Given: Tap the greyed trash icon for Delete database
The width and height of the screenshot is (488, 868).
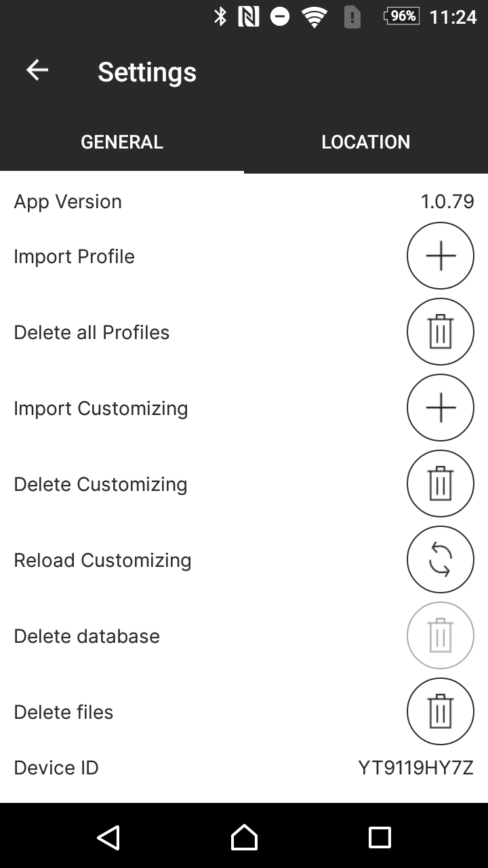Looking at the screenshot, I should 441,636.
